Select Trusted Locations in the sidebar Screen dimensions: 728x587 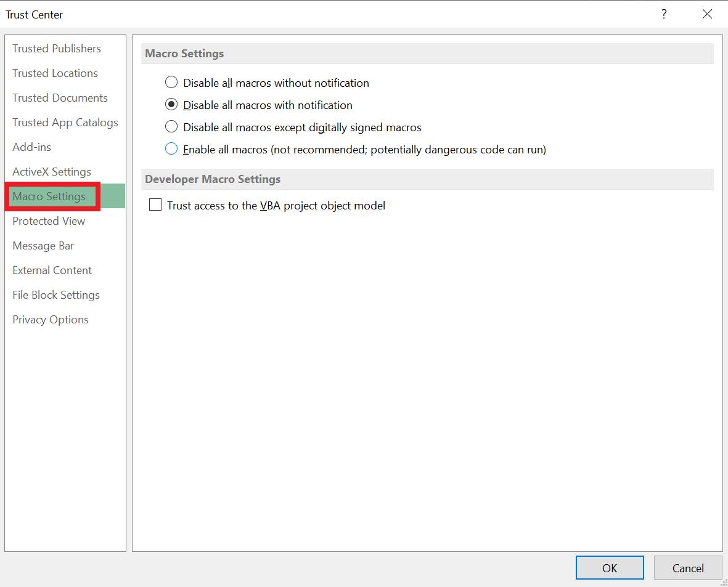coord(55,73)
